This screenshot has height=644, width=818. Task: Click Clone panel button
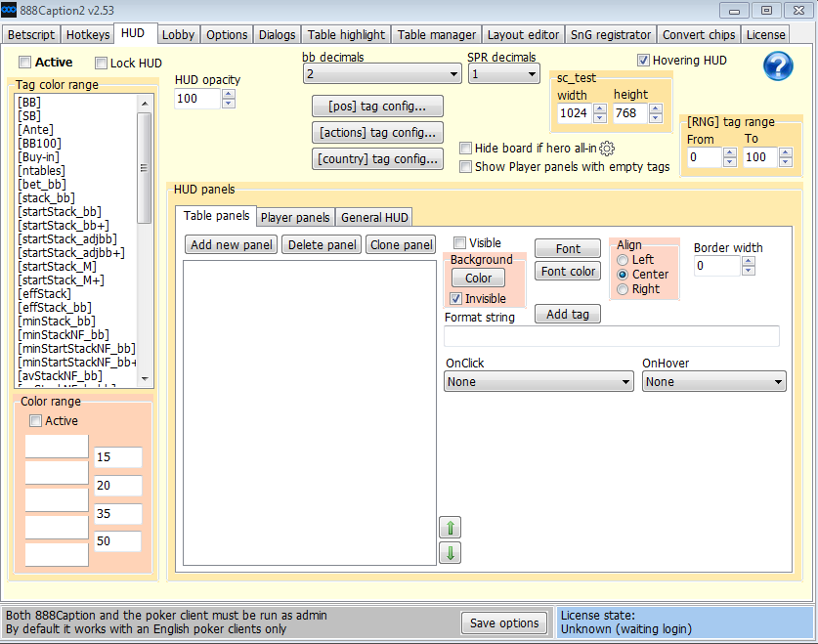pyautogui.click(x=401, y=244)
